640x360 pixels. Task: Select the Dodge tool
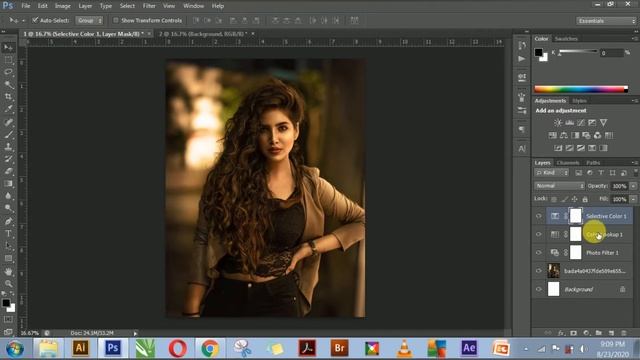[8, 208]
